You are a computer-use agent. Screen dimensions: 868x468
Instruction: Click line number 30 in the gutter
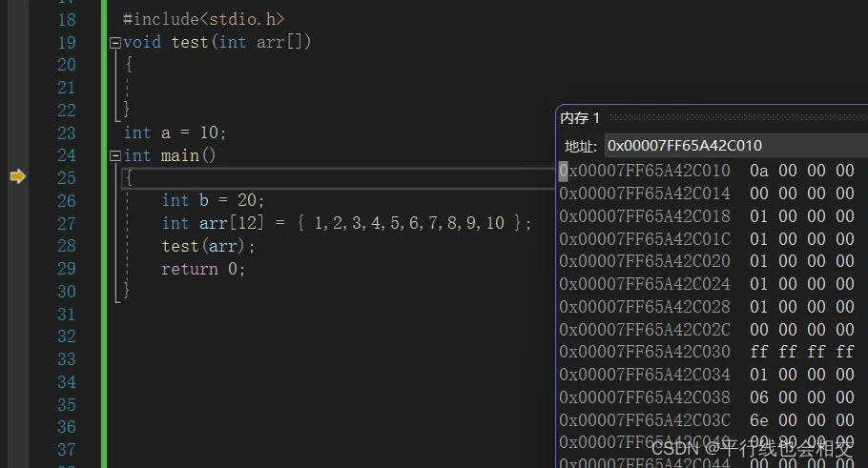click(x=67, y=292)
